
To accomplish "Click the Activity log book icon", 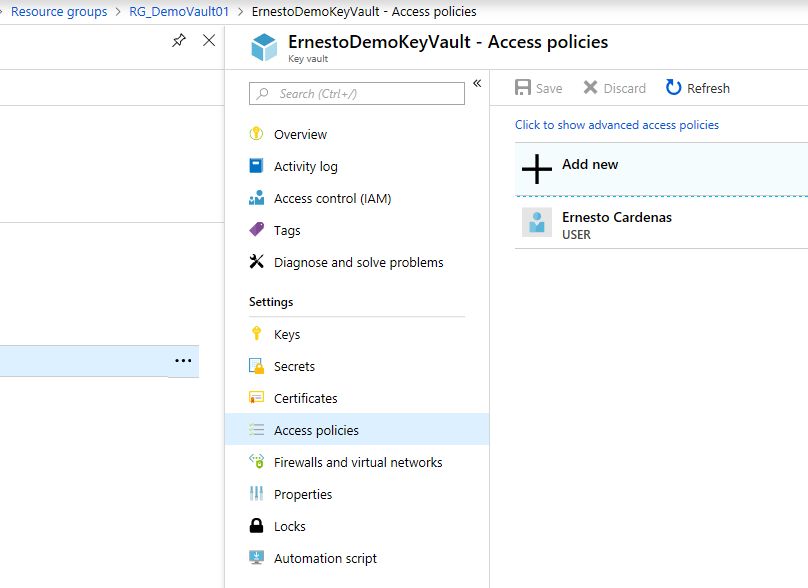I will pyautogui.click(x=256, y=166).
